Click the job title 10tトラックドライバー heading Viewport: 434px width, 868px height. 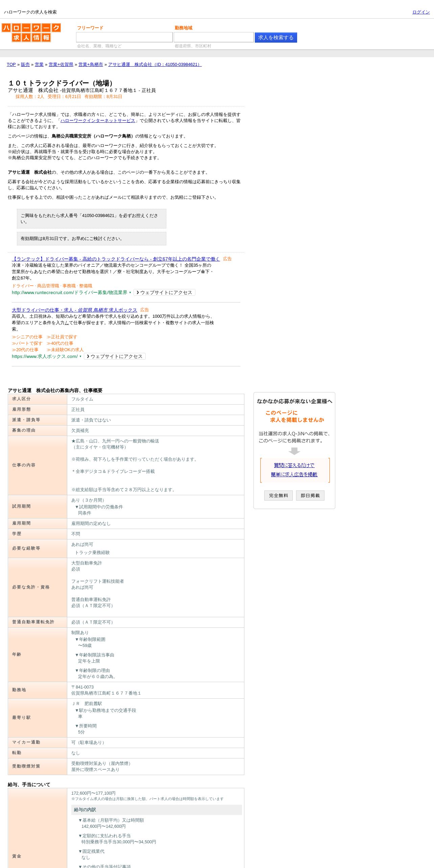point(62,83)
